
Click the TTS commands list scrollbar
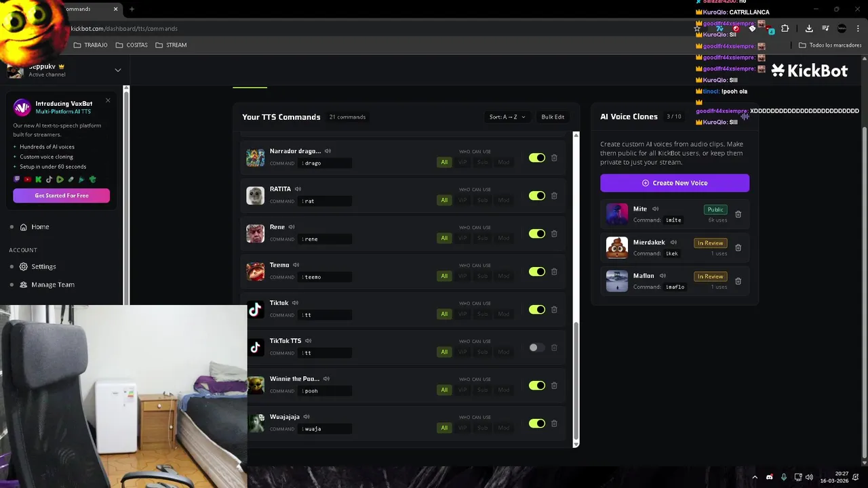click(576, 380)
